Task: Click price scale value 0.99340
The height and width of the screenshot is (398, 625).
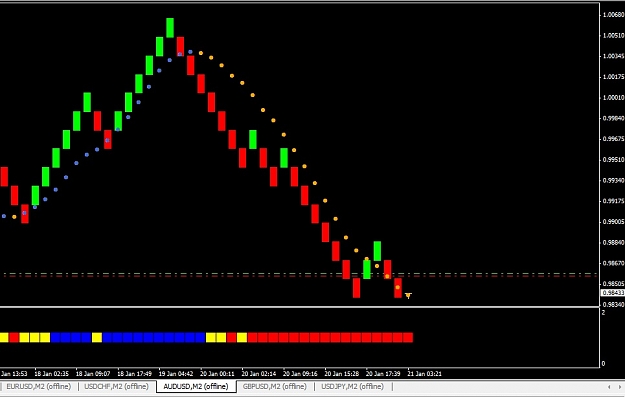Action: click(613, 180)
